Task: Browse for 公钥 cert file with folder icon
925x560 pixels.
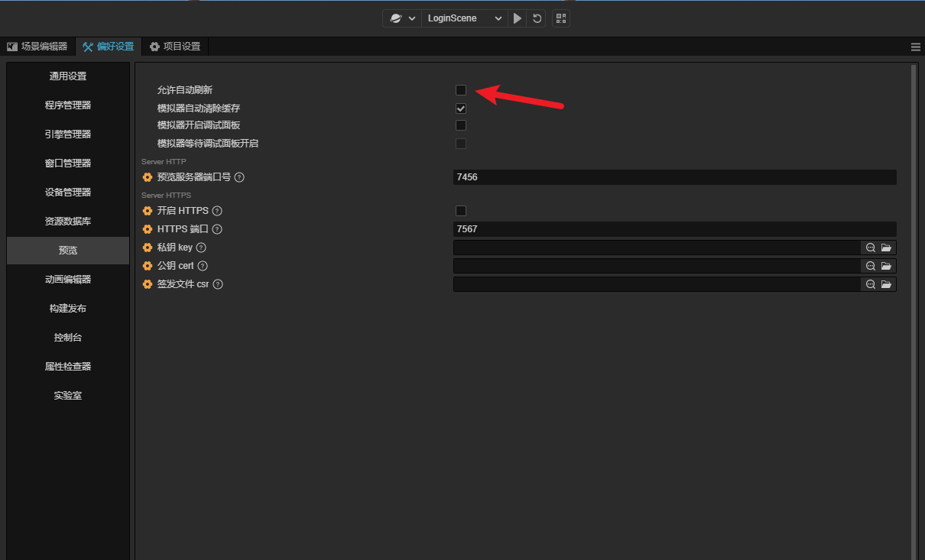Action: click(x=887, y=266)
